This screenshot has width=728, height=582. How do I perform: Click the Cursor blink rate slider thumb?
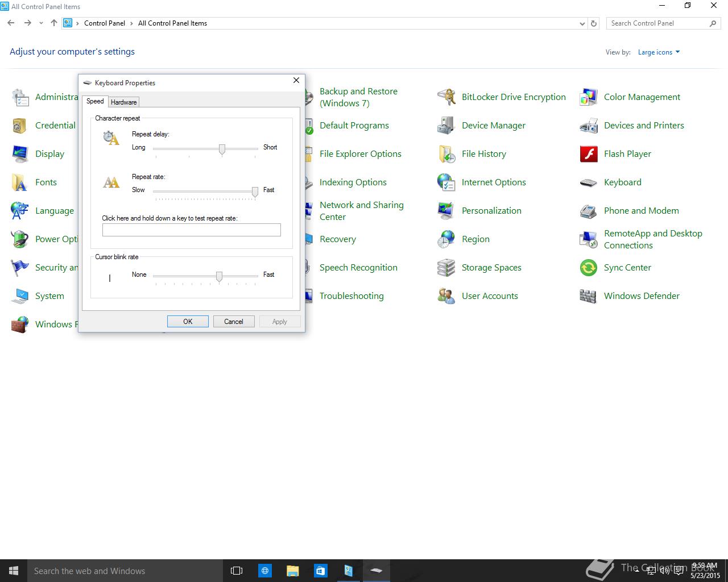pyautogui.click(x=219, y=276)
